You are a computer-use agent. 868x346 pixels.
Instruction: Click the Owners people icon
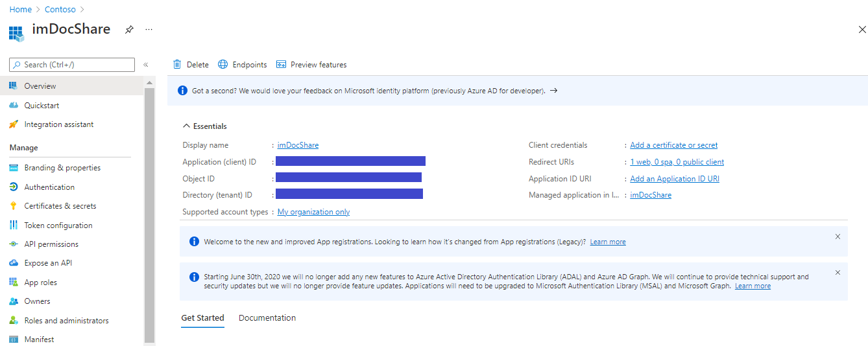tap(13, 301)
